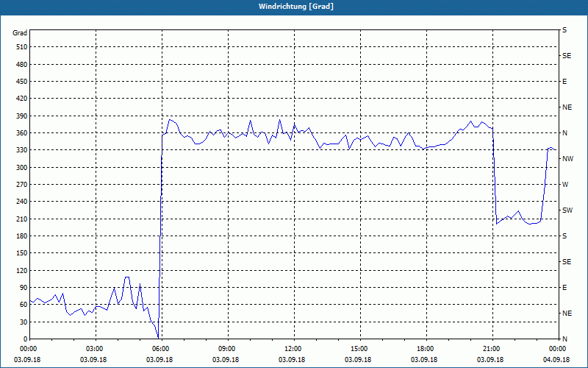This screenshot has width=588, height=368.
Task: Click the E compass label on the 90 gridline
Action: 564,288
